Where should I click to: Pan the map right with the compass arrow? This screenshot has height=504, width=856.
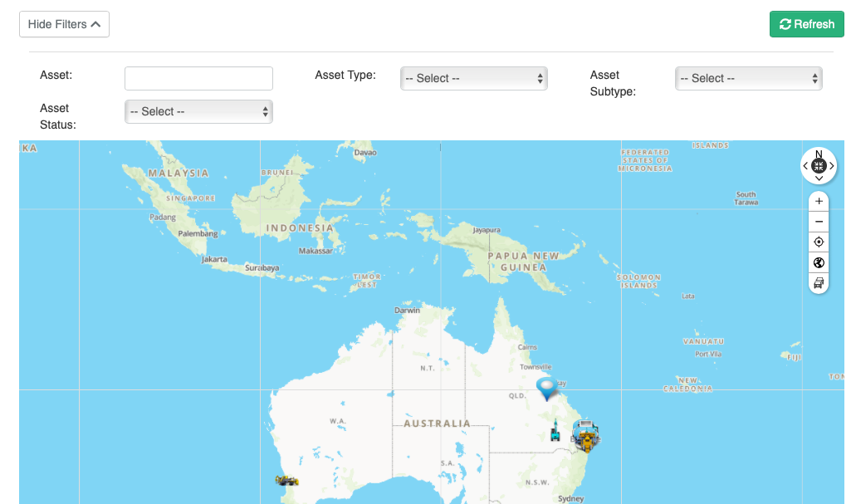[x=832, y=166]
